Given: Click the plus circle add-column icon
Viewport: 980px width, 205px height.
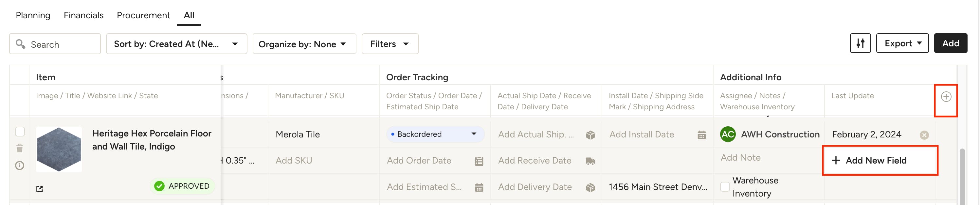Looking at the screenshot, I should (946, 97).
